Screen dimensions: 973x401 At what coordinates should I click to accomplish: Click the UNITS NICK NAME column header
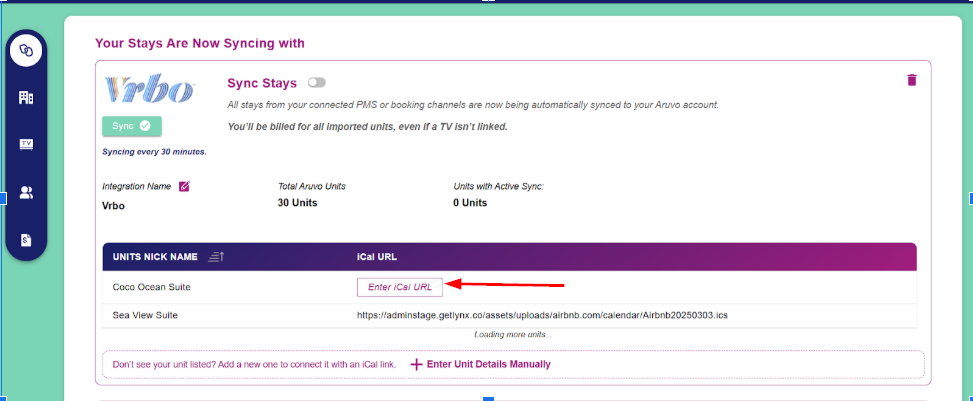pos(155,257)
